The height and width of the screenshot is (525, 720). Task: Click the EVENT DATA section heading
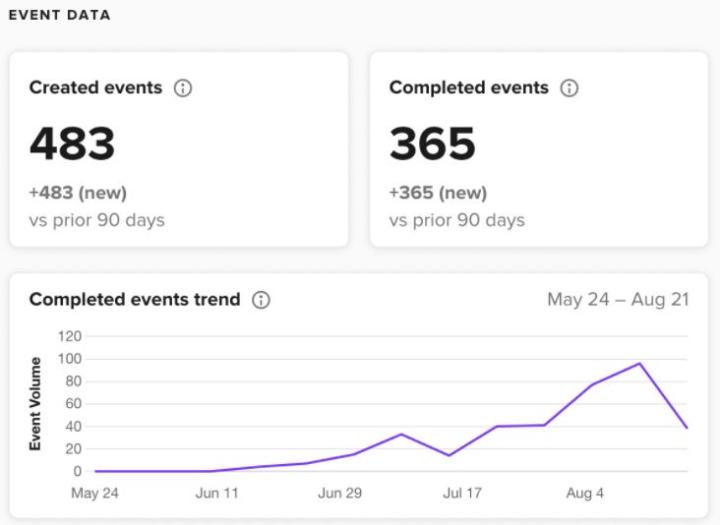pyautogui.click(x=59, y=16)
